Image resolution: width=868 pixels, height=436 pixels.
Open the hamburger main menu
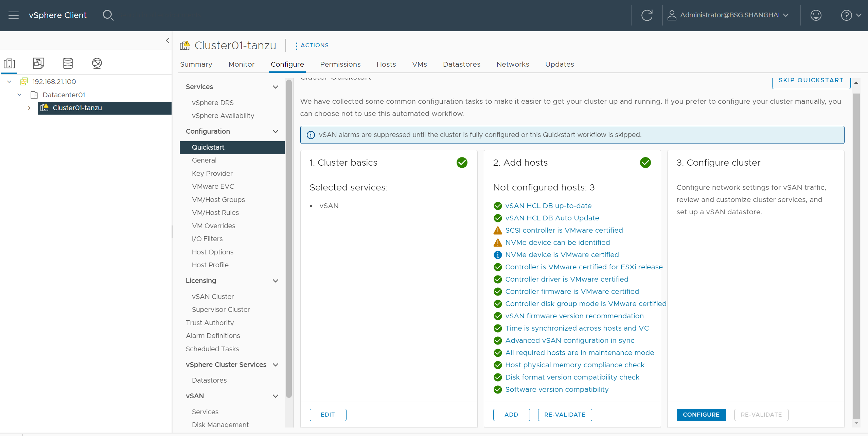tap(14, 15)
